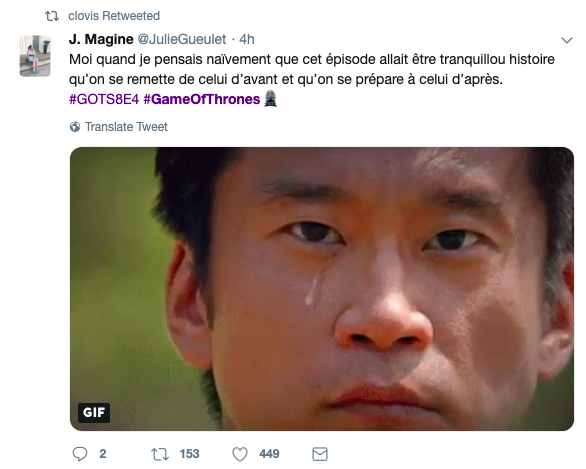Click the Translate Tweet link
The width and height of the screenshot is (586, 469).
[126, 127]
